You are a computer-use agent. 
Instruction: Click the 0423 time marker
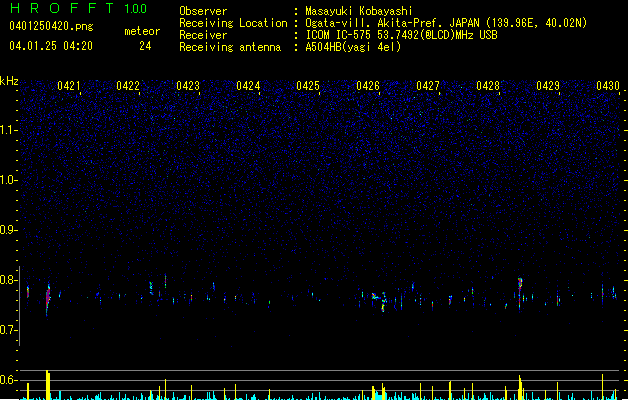coord(188,86)
